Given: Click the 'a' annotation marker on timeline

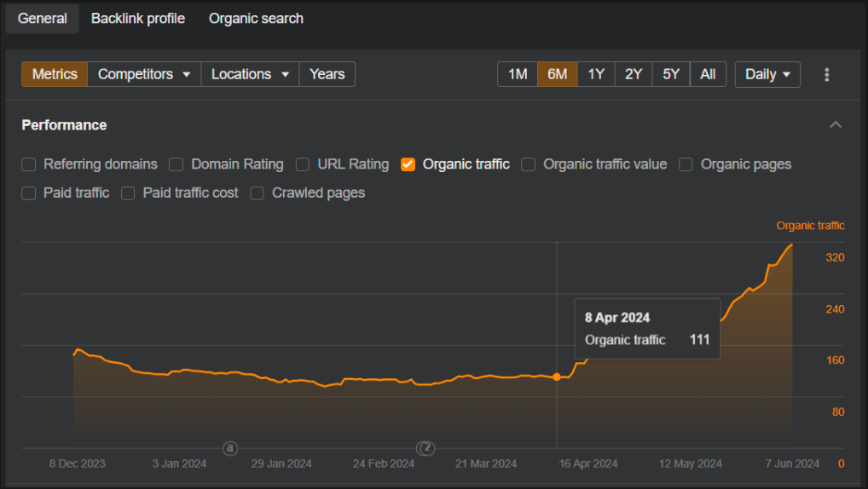Looking at the screenshot, I should [x=230, y=448].
